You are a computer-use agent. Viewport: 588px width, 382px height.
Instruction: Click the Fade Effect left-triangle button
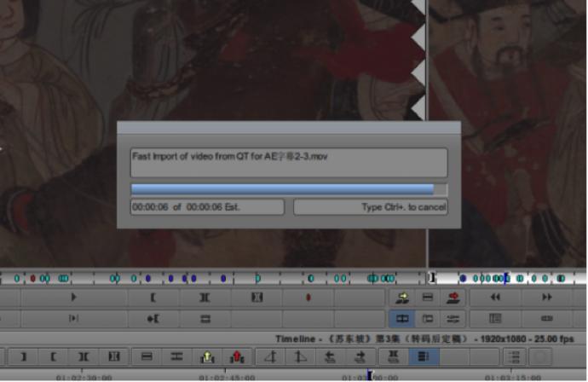tap(270, 356)
